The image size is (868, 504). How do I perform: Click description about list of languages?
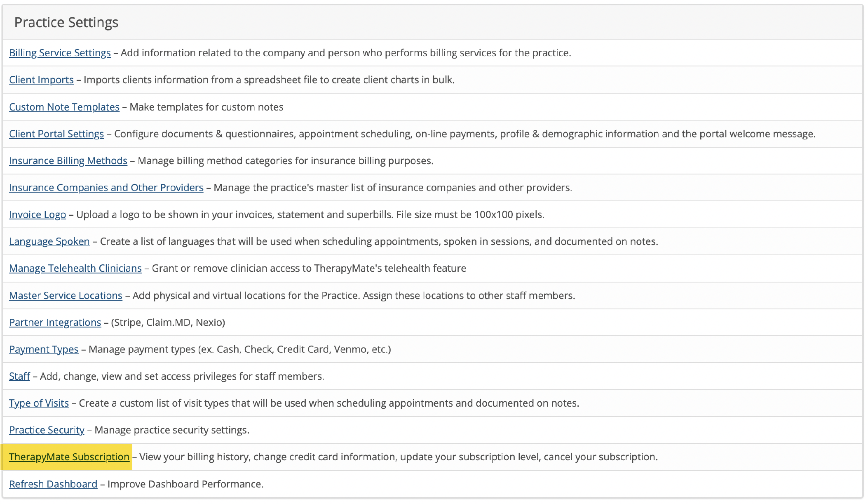(379, 241)
